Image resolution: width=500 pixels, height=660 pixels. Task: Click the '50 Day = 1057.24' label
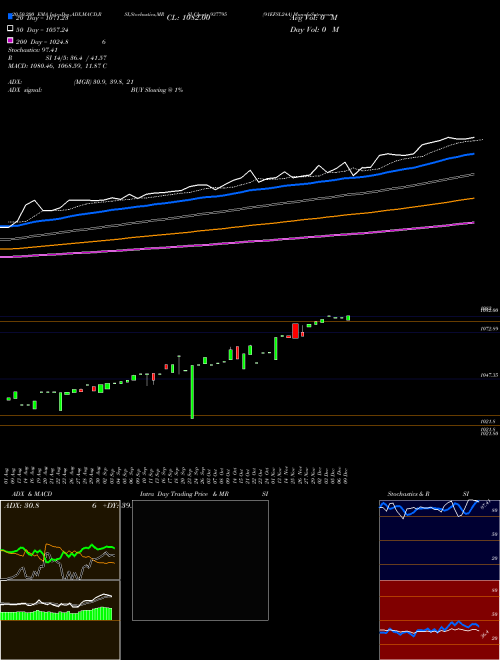[42, 30]
